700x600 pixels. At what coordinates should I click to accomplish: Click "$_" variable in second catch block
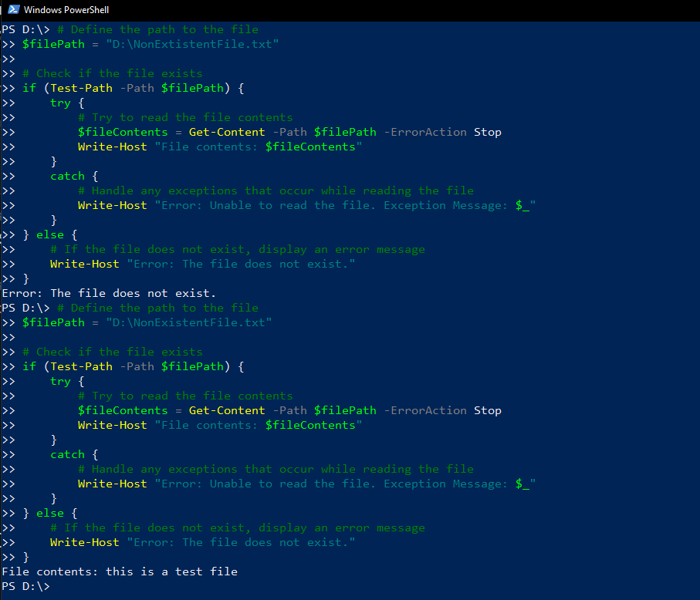[522, 484]
